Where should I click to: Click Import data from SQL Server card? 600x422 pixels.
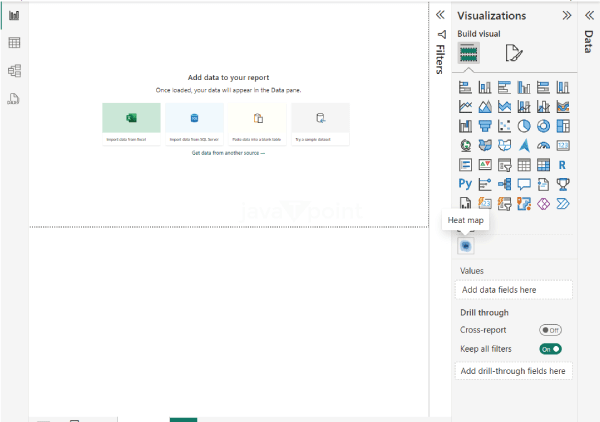(x=194, y=124)
